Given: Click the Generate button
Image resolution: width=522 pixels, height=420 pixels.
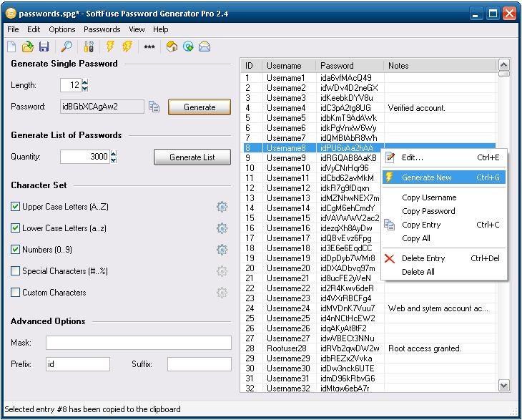Looking at the screenshot, I should (200, 107).
